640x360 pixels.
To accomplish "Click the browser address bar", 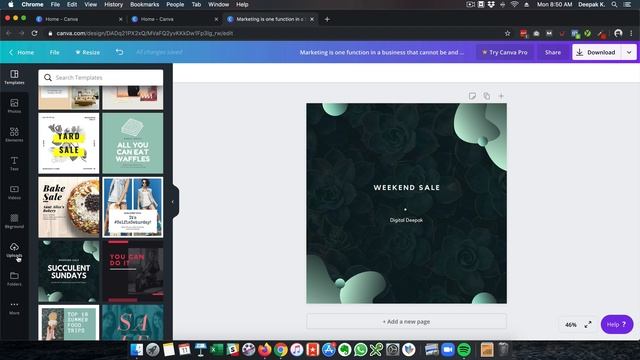I will (269, 33).
